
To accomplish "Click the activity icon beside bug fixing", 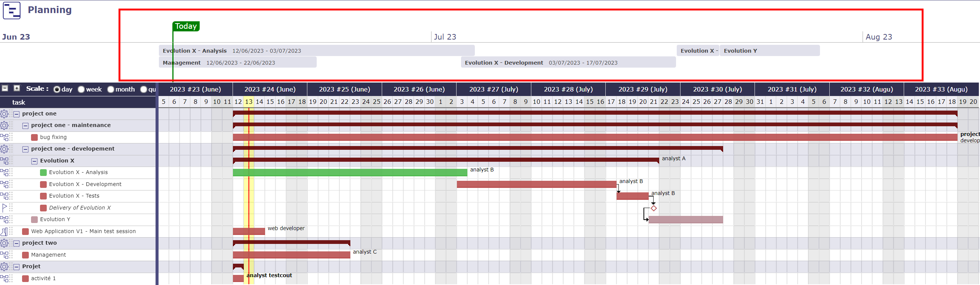I will 4,137.
